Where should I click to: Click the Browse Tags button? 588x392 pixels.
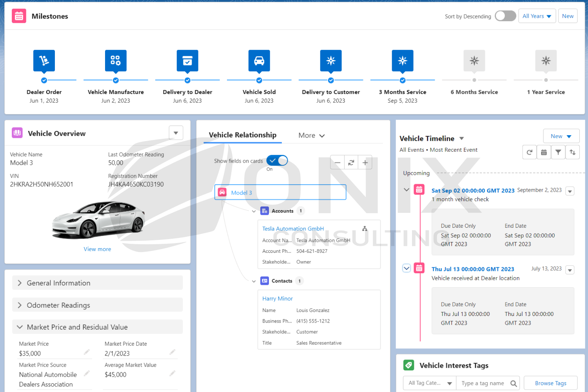click(x=551, y=383)
